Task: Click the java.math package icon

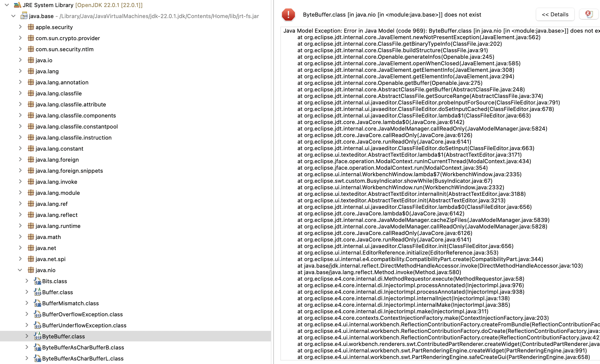Action: coord(31,237)
